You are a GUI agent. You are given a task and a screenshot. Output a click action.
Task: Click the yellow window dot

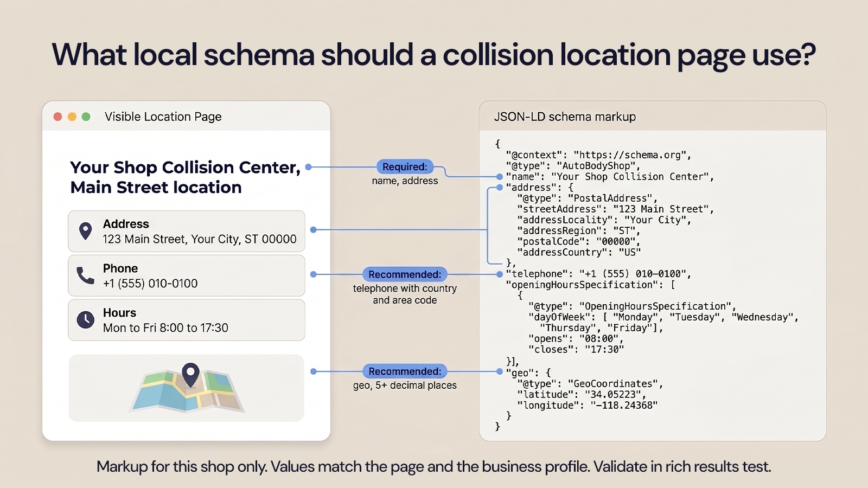72,117
